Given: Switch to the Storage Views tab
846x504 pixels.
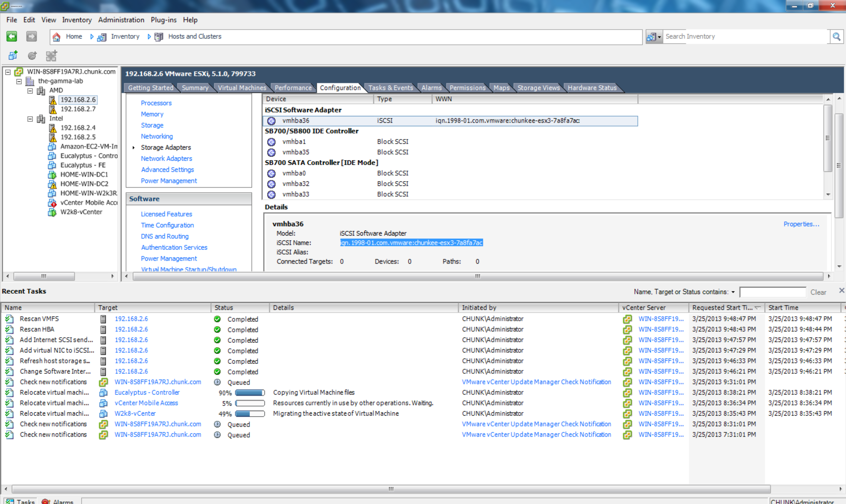Looking at the screenshot, I should (538, 88).
